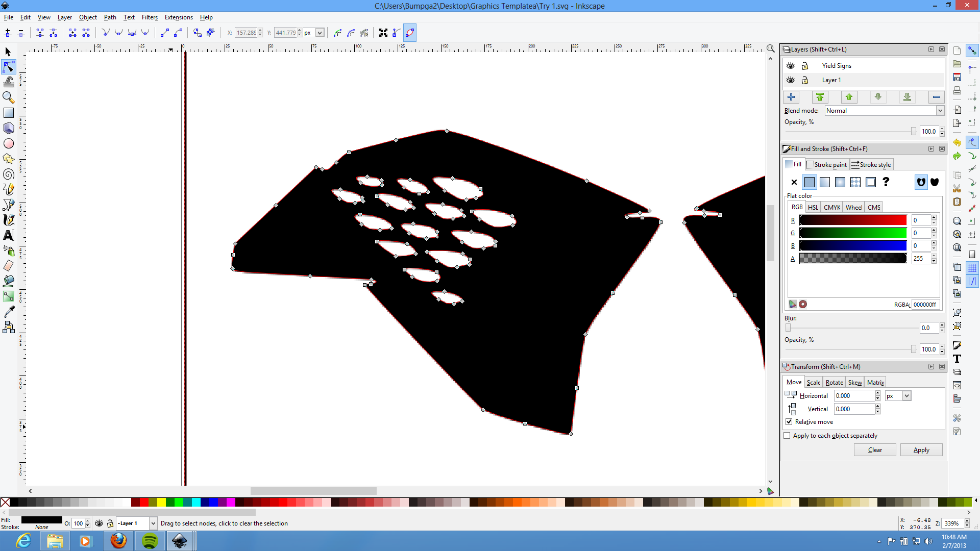Lock Layer 1 in the Layers panel

[805, 80]
